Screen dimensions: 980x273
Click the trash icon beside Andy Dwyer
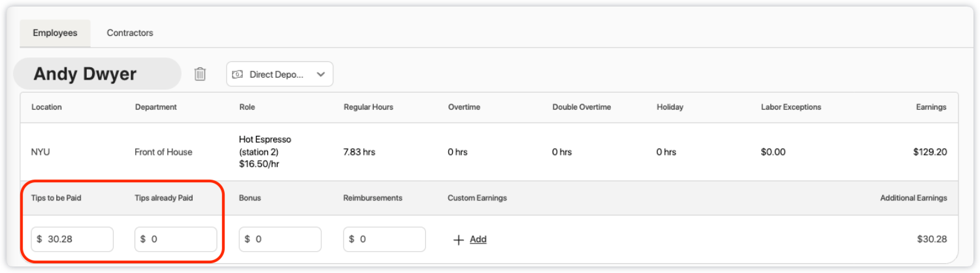tap(200, 74)
